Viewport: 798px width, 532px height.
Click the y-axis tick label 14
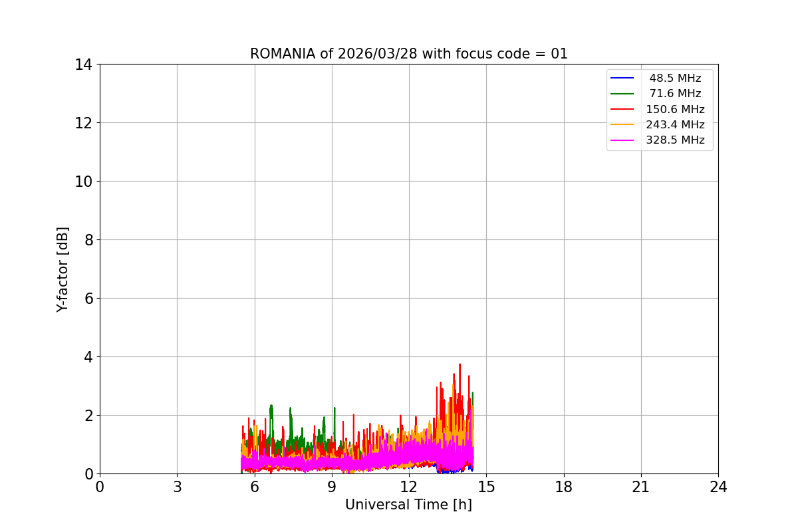(x=84, y=65)
